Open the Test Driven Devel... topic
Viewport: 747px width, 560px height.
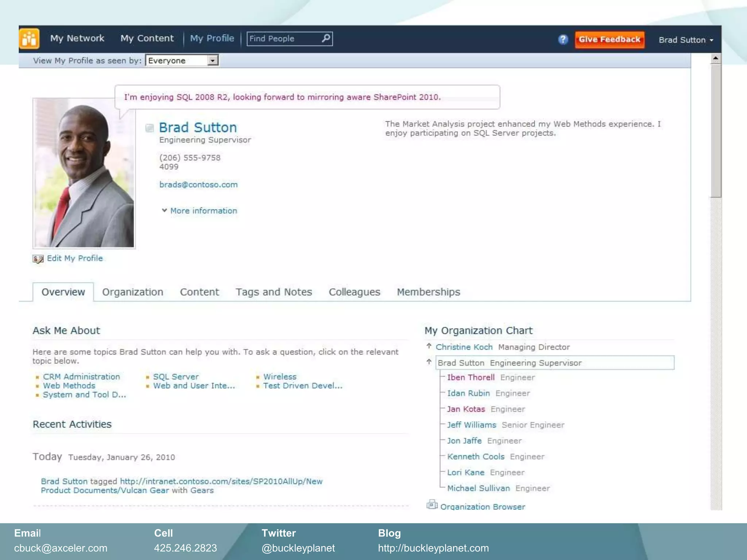pos(303,386)
